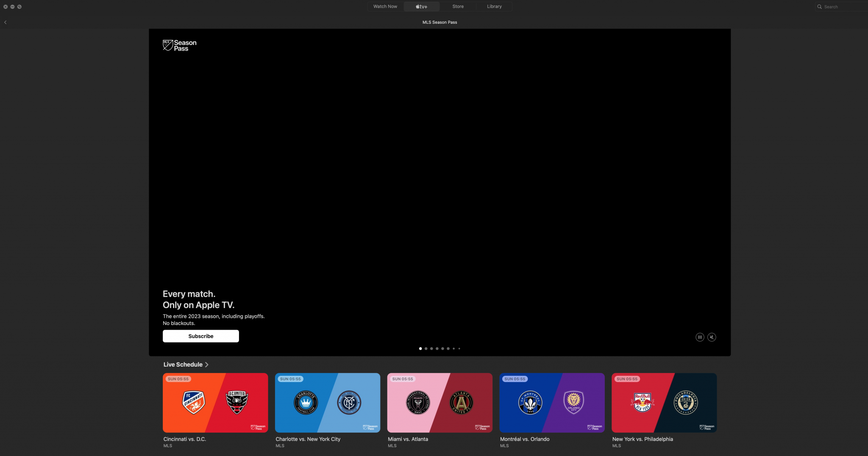Open the Charlotte vs. New York City title

click(x=308, y=439)
